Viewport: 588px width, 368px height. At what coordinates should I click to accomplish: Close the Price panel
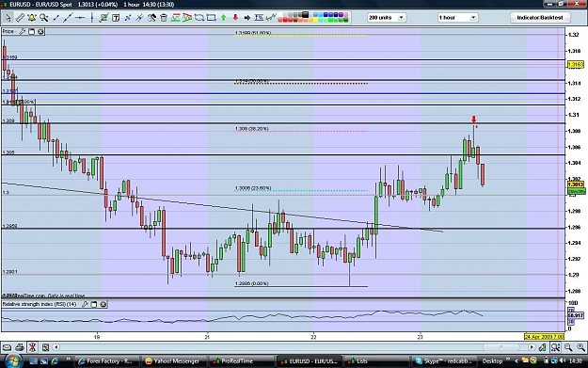coord(40,31)
